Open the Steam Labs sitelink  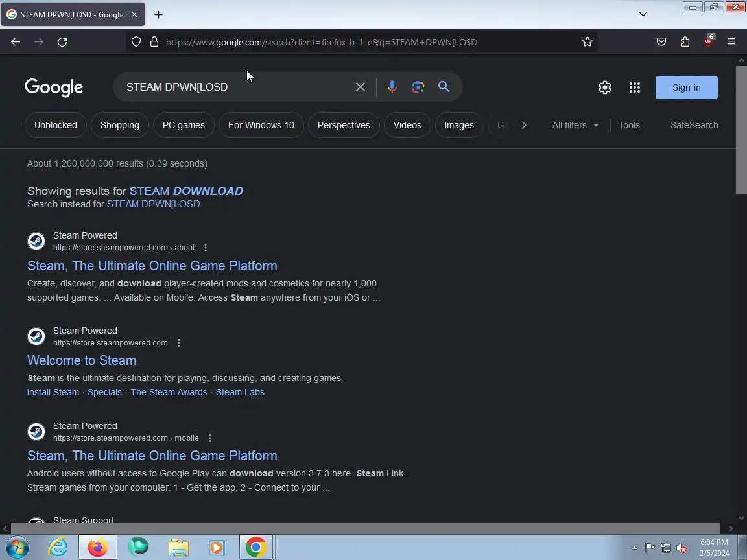coord(240,392)
